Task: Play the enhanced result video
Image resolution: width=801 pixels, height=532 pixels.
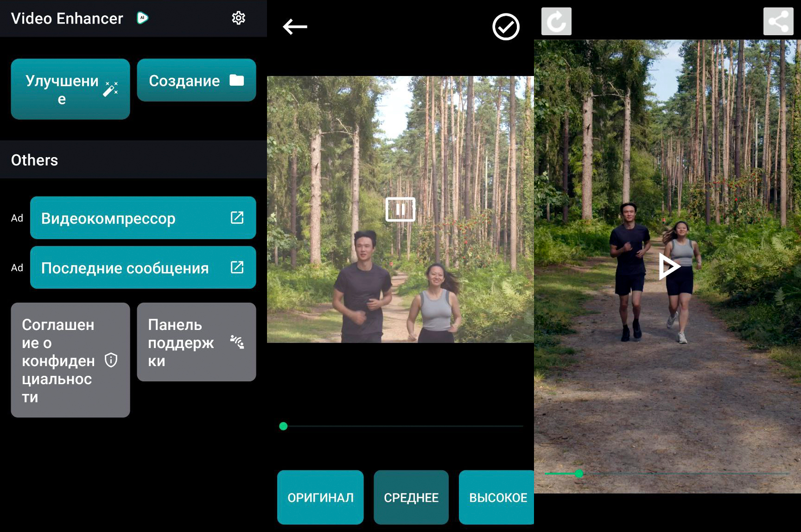Action: pos(669,266)
